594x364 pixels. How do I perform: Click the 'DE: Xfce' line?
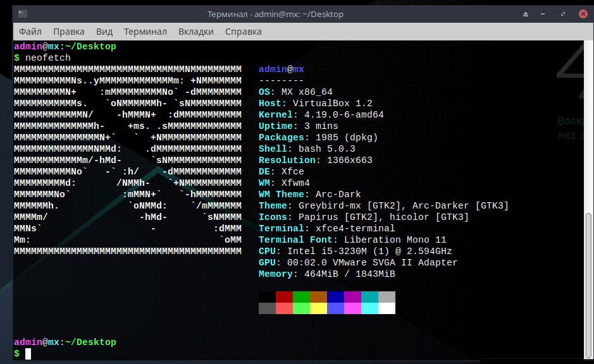[282, 171]
